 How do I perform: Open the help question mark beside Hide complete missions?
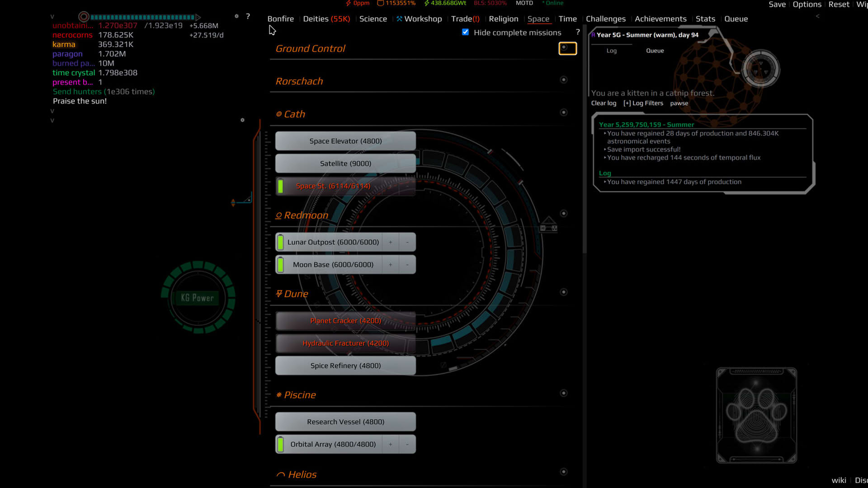point(578,32)
